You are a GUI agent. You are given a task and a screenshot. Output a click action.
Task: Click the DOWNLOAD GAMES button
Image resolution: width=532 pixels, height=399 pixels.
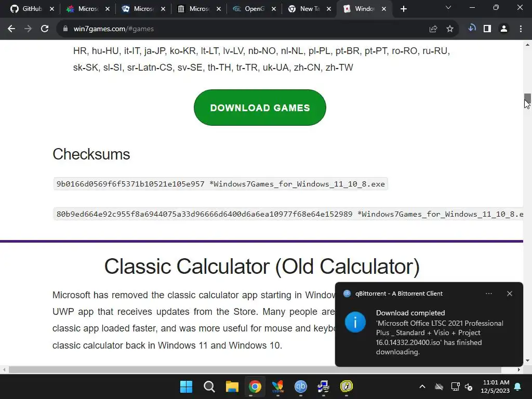click(260, 108)
